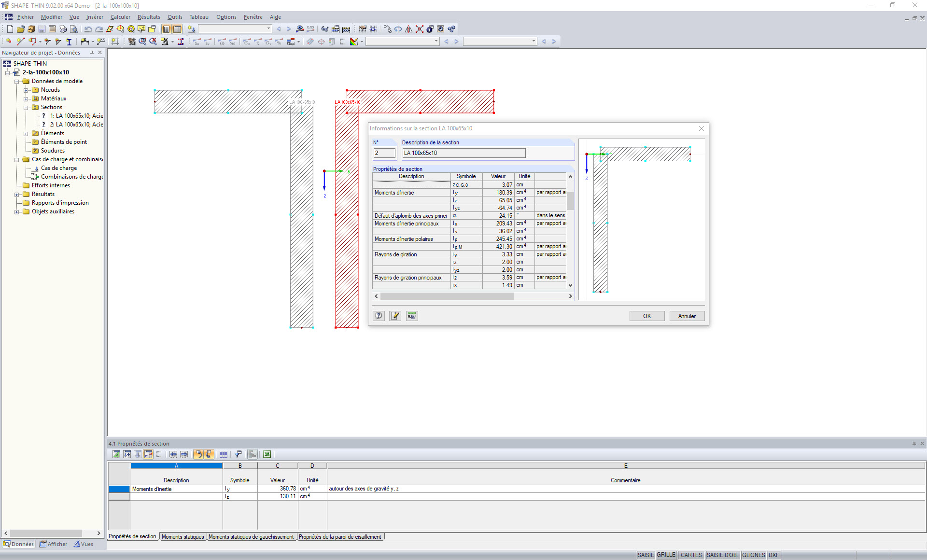This screenshot has height=560, width=927.
Task: Click the edit section pencil icon
Action: [x=395, y=316]
